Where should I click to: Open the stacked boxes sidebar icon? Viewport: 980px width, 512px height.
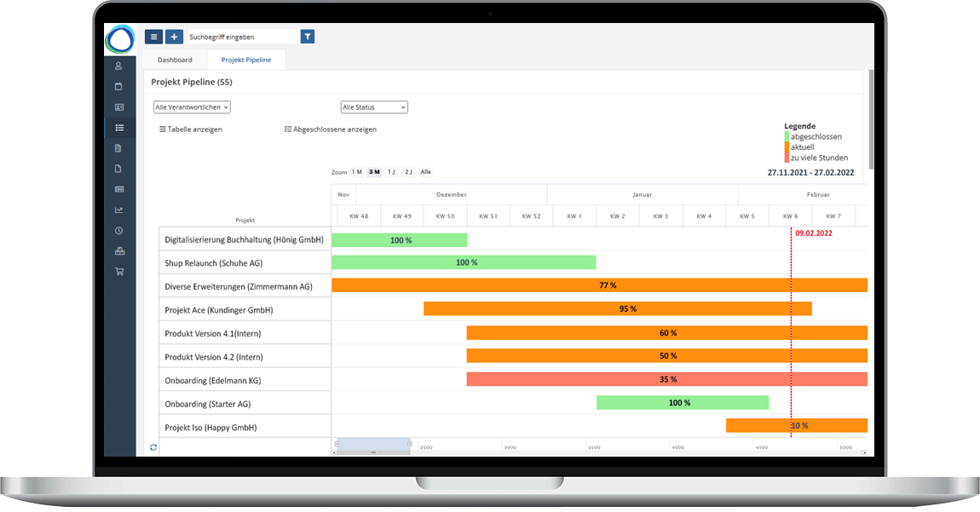[119, 251]
